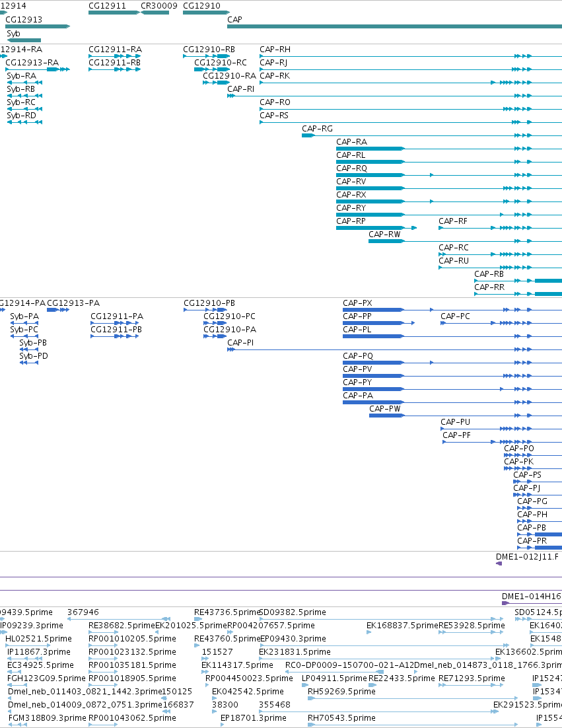Select the CG12913 gene bar

coord(38,26)
